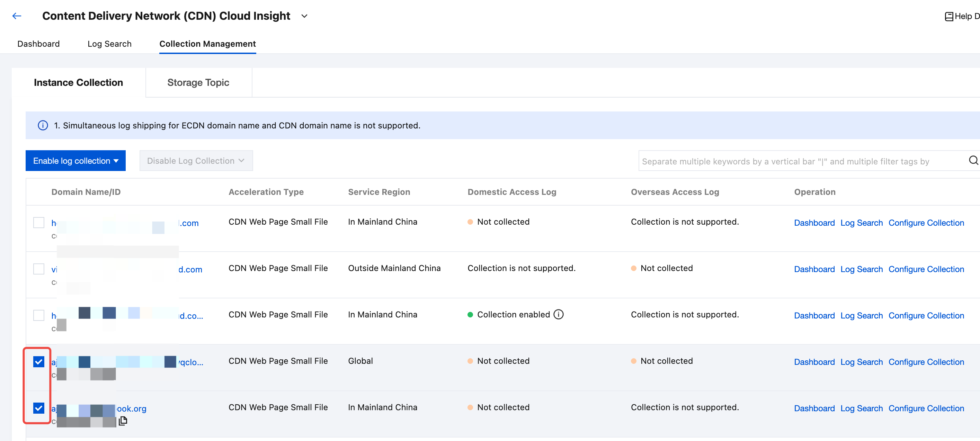980x441 pixels.
Task: Switch to the Log Search tab
Action: (109, 44)
